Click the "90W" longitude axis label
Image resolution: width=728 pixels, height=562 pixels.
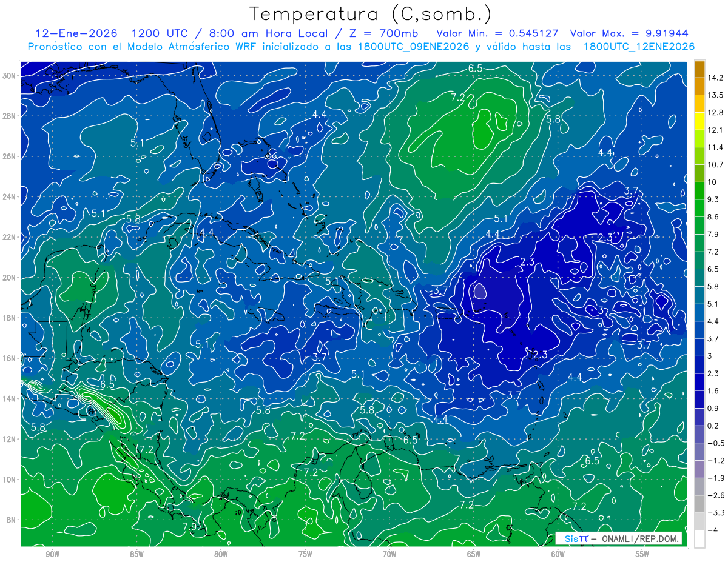pos(52,554)
